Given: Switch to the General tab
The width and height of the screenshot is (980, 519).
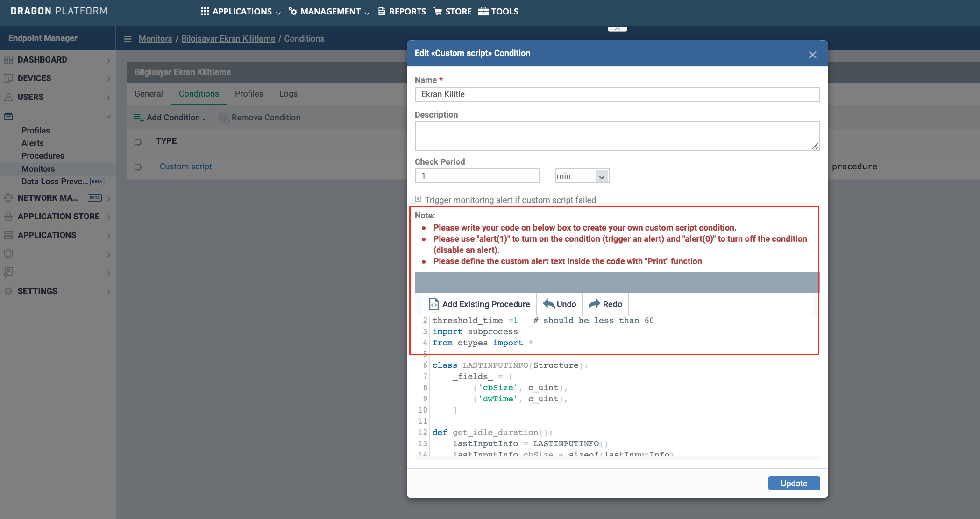Looking at the screenshot, I should click(x=149, y=94).
